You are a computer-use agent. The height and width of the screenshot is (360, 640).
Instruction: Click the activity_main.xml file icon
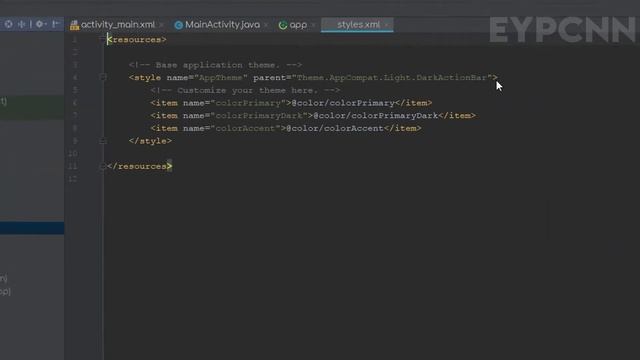coord(74,25)
